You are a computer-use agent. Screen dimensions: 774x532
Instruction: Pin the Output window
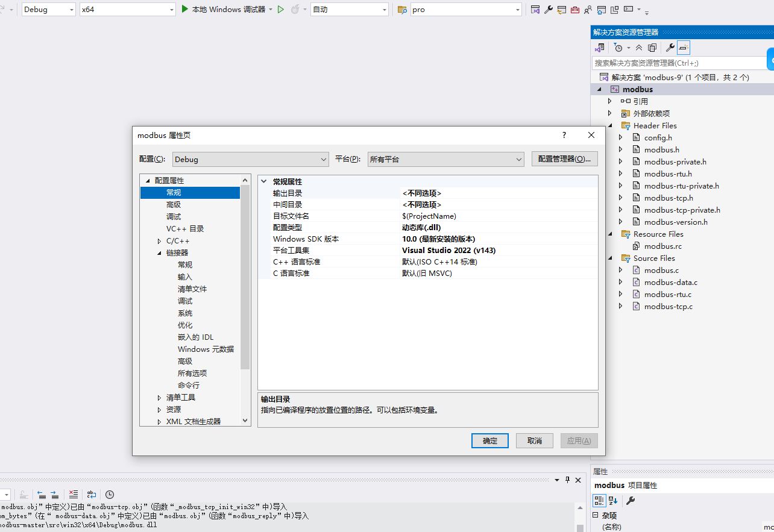(x=567, y=480)
